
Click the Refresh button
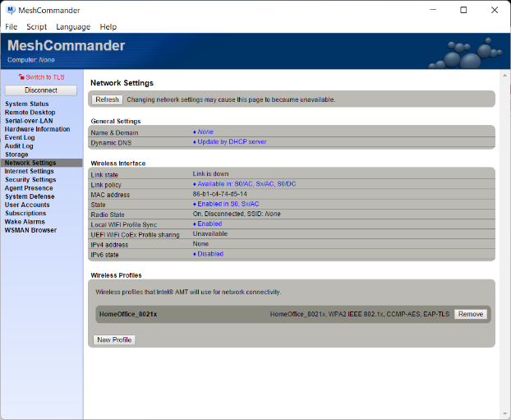pos(107,99)
